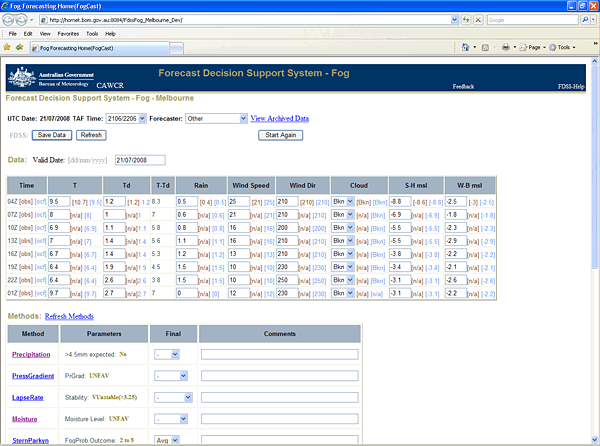Click the vertical scrollbar down arrow
Screen dimensions: 600x446
click(x=594, y=439)
